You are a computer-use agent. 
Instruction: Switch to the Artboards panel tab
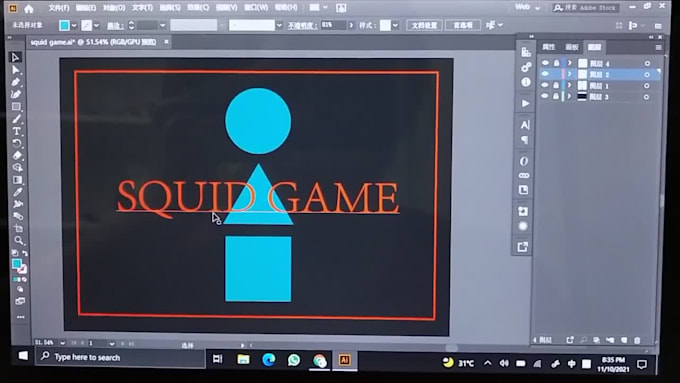(572, 47)
